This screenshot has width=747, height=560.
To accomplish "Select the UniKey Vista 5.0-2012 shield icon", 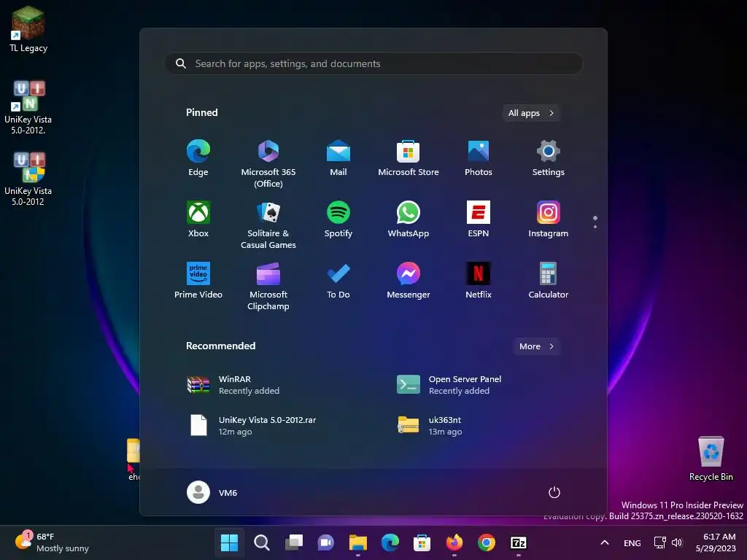I will click(28, 179).
